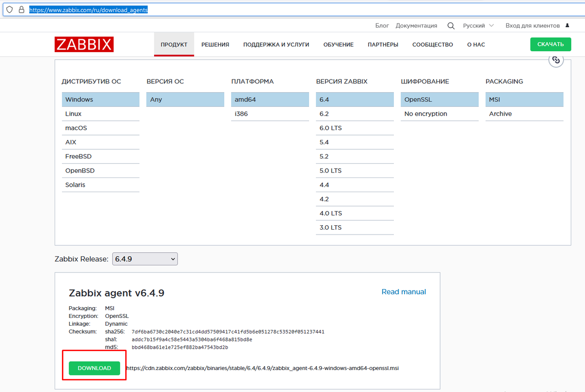Click the Zabbix agent v6.4.9 heading

pos(117,293)
